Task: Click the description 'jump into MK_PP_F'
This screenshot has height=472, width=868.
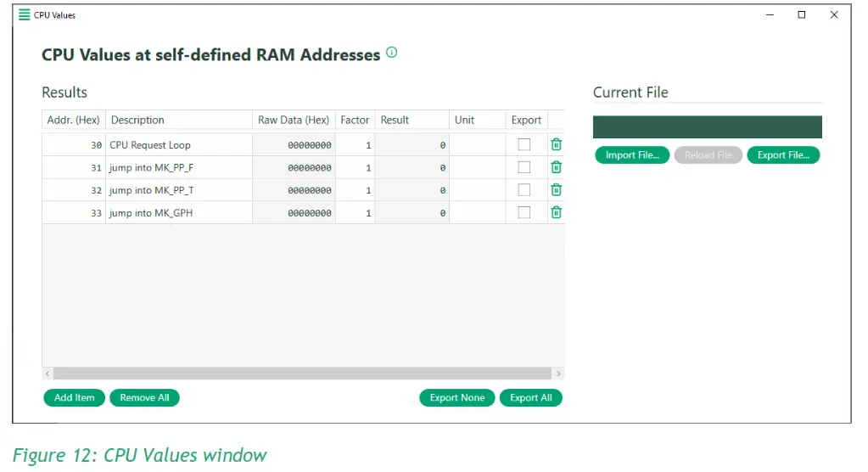Action: pyautogui.click(x=151, y=168)
